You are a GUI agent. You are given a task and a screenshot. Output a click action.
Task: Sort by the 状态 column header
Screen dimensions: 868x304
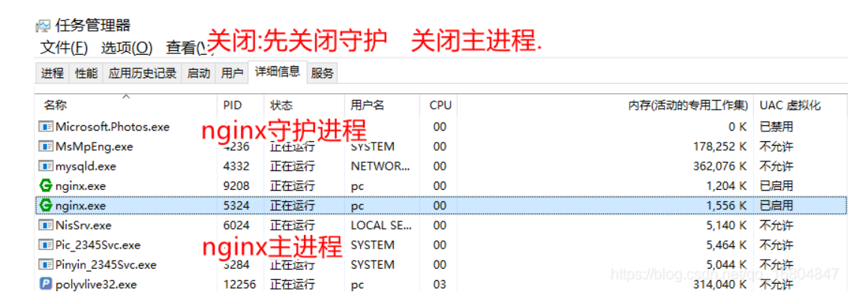click(304, 104)
